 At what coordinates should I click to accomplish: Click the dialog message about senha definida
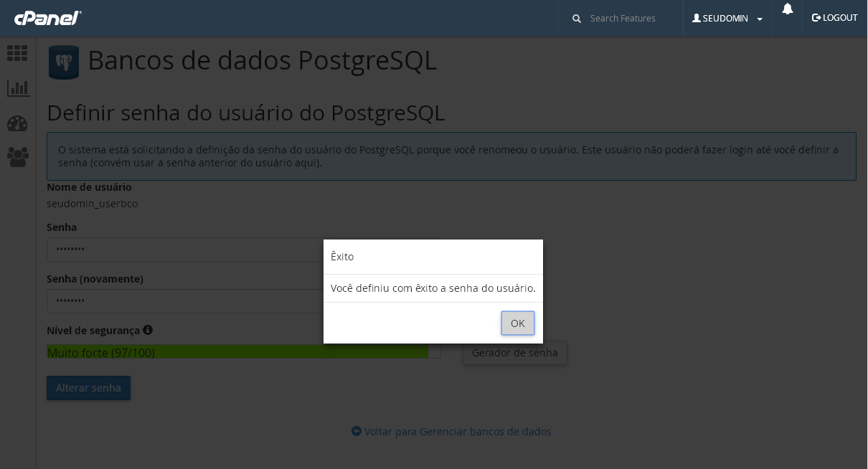point(433,288)
